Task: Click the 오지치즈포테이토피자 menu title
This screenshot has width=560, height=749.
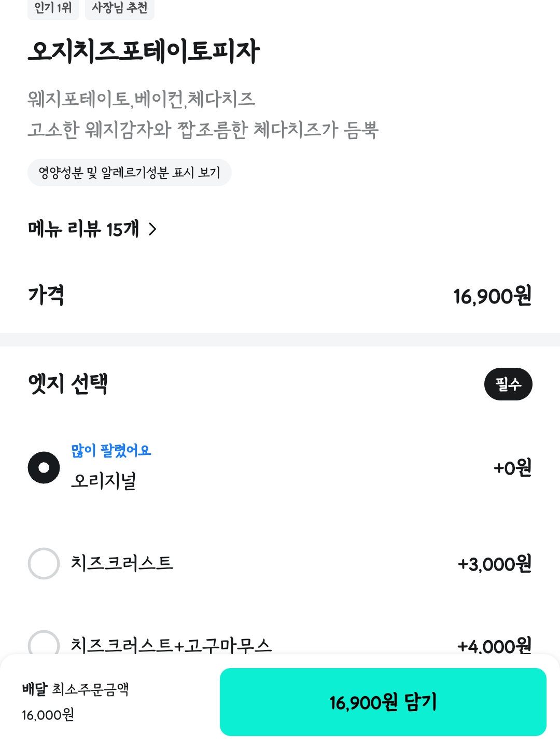Action: (x=144, y=51)
